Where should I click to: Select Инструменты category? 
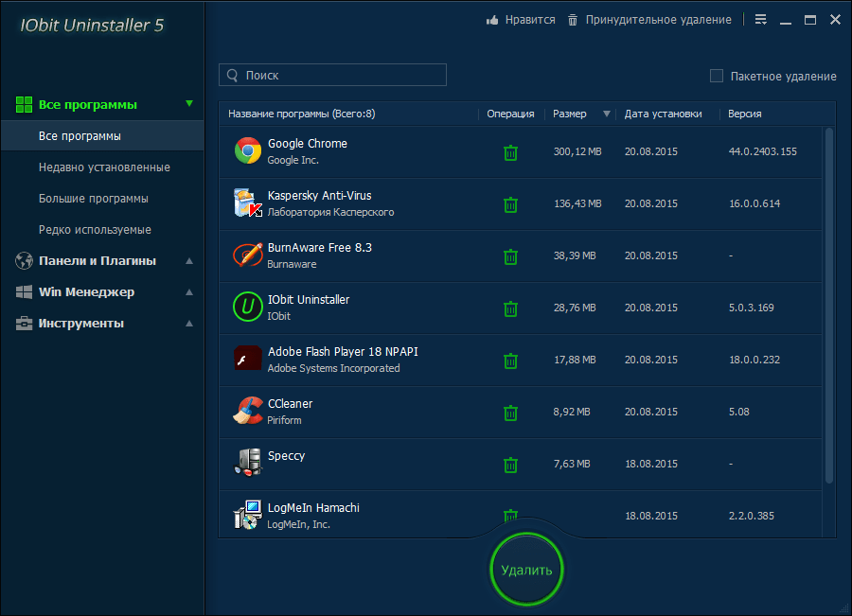[81, 324]
